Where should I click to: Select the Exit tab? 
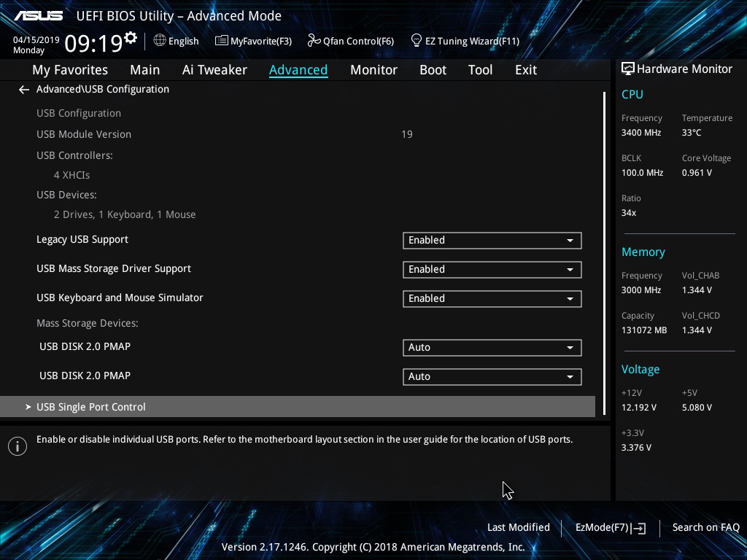click(526, 70)
